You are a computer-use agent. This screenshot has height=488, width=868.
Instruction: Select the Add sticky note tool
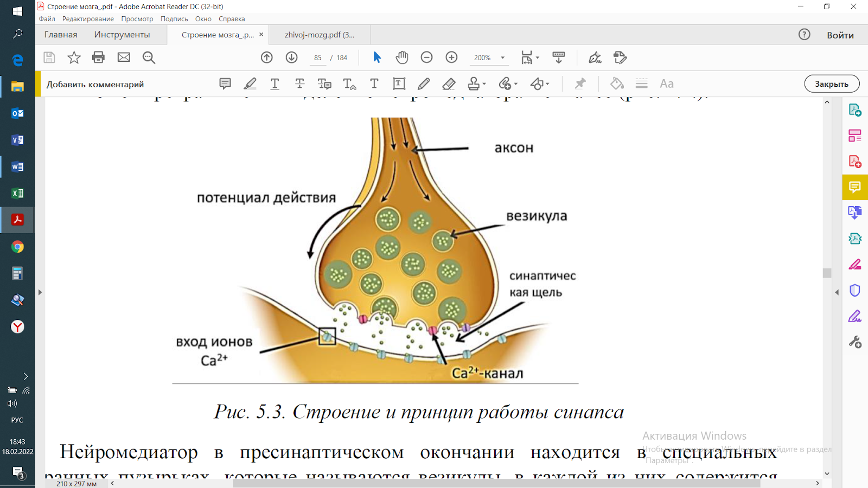225,84
